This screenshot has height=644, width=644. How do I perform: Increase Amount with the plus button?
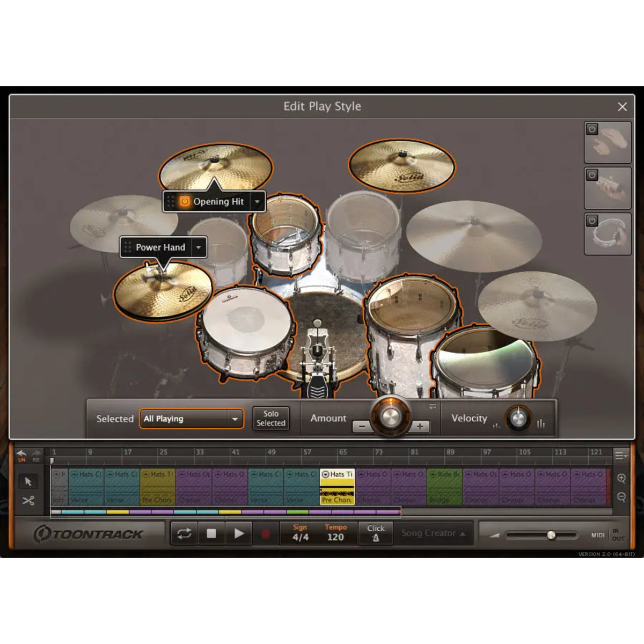tap(420, 427)
